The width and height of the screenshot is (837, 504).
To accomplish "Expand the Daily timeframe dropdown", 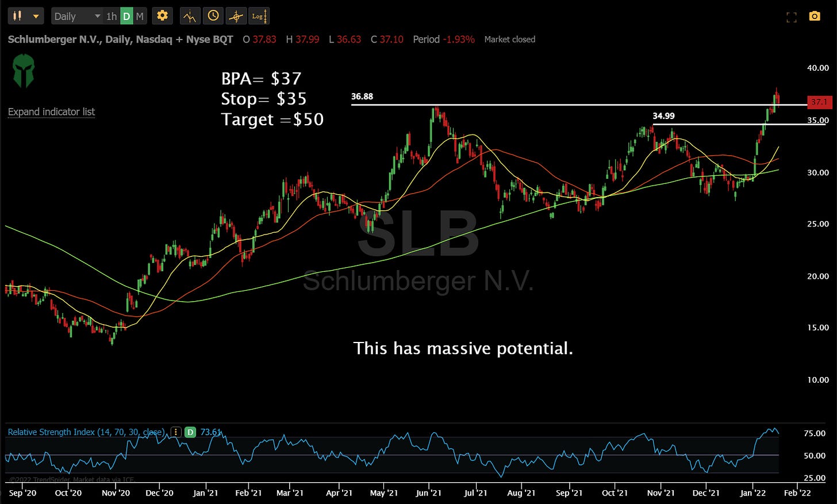I will click(77, 16).
